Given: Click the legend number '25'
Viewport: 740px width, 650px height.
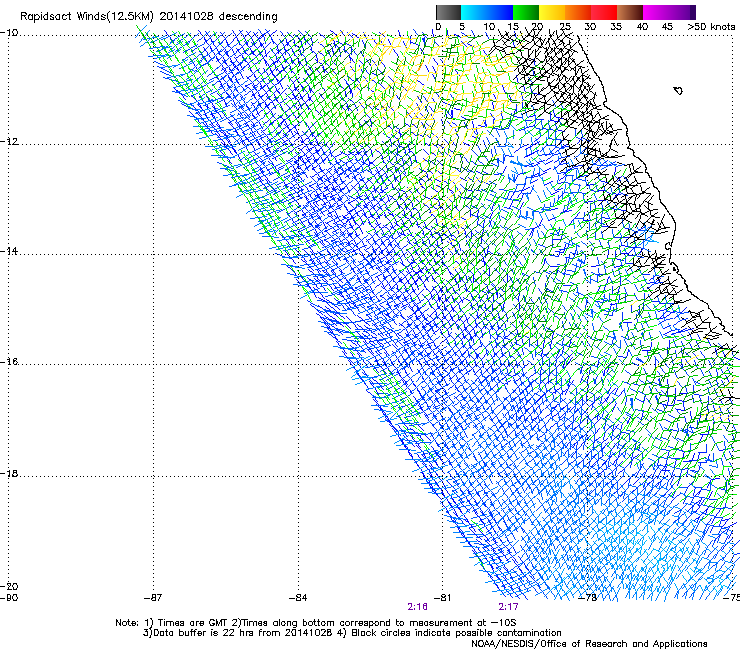Looking at the screenshot, I should tap(565, 27).
